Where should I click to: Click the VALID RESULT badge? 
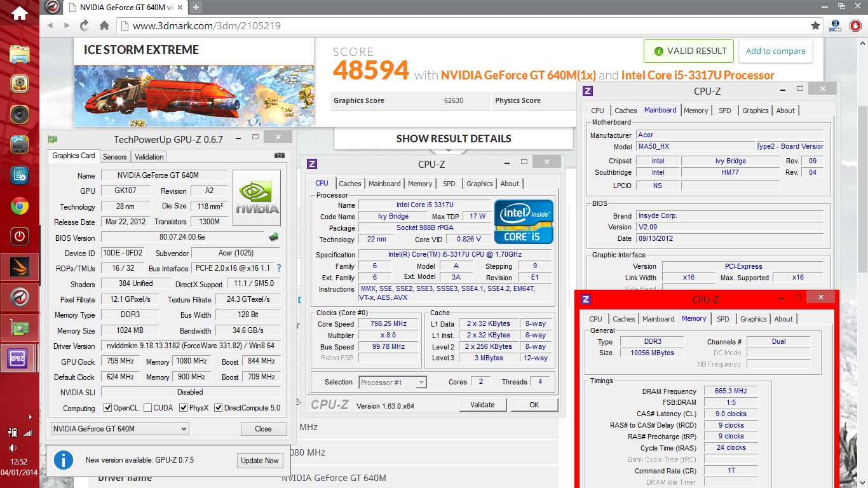(x=689, y=51)
